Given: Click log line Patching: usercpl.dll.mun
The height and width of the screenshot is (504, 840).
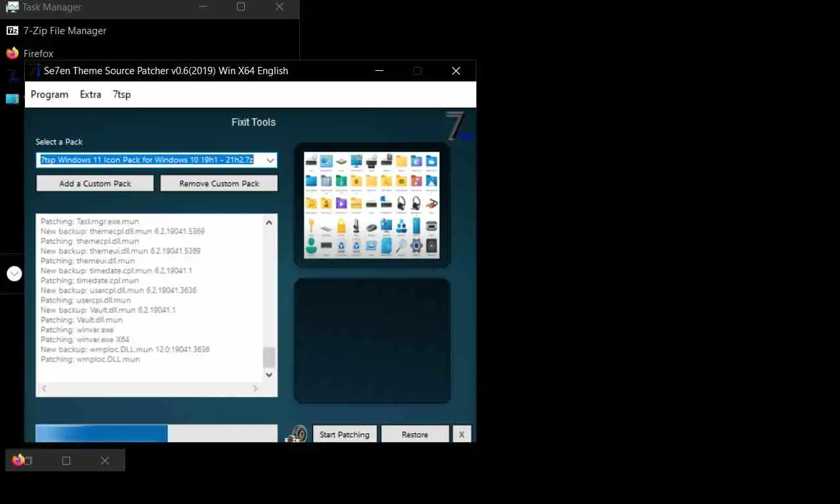Looking at the screenshot, I should (x=87, y=300).
